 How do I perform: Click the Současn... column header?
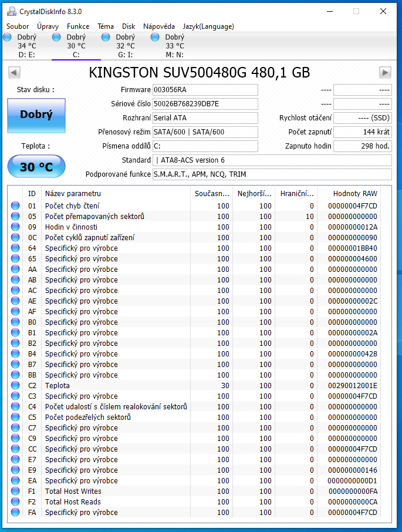[212, 193]
